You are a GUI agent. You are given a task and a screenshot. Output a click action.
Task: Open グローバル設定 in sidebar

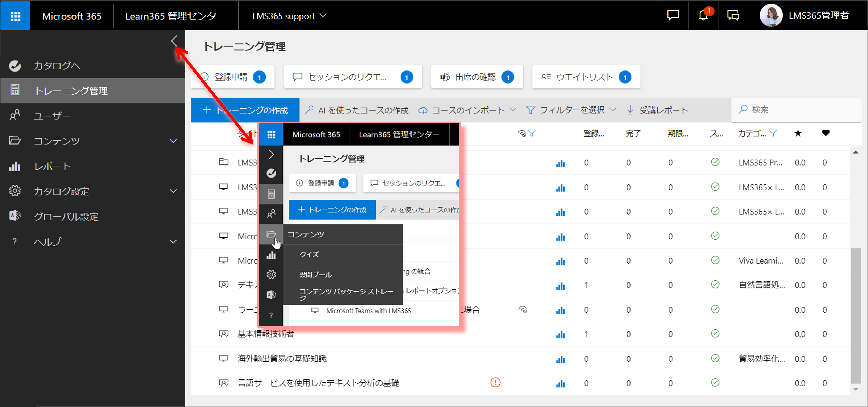point(93,216)
